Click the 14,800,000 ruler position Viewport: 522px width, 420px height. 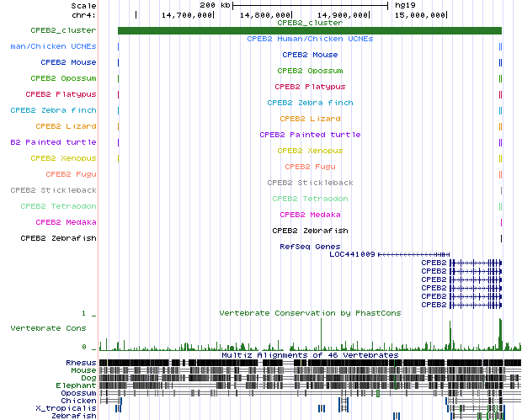point(266,15)
